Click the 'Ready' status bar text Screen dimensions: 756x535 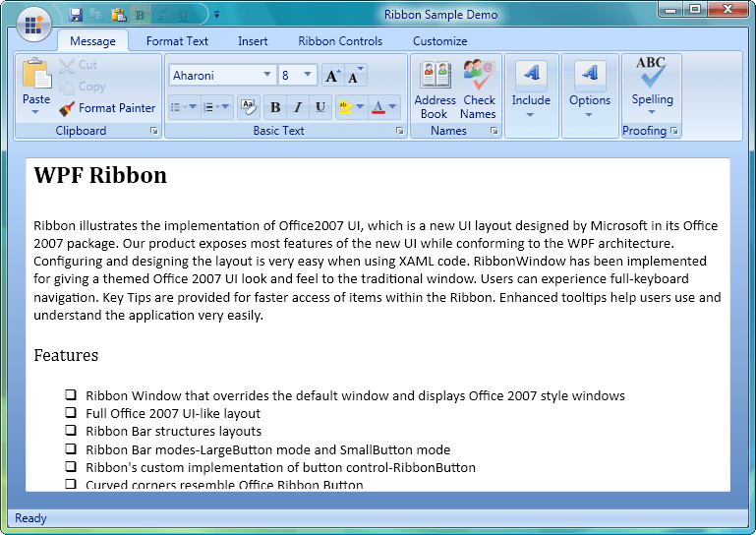point(30,518)
